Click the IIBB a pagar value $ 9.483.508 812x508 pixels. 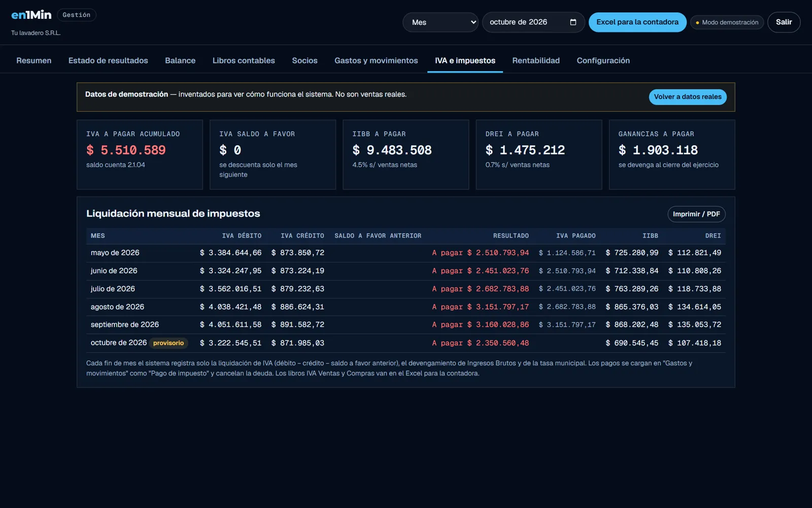coord(392,150)
